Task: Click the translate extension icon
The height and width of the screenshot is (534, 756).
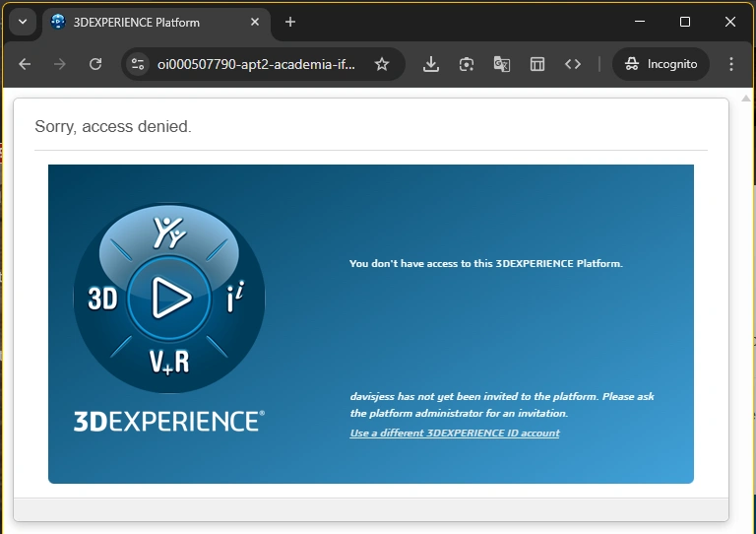Action: [502, 64]
